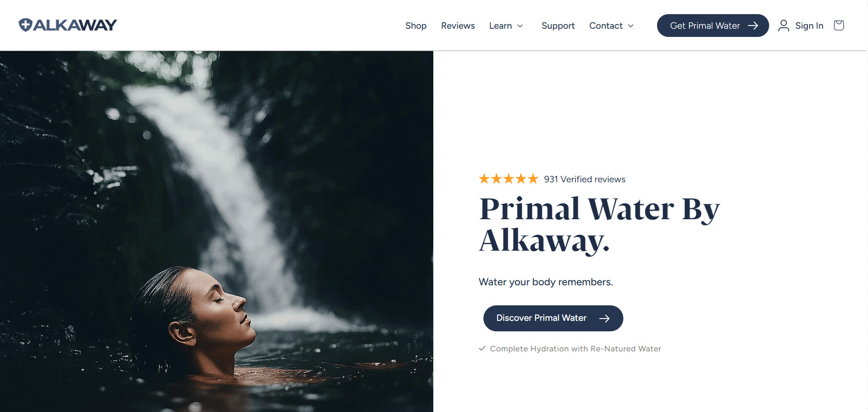Open the 931 Verified reviews link
The image size is (868, 412).
(585, 179)
